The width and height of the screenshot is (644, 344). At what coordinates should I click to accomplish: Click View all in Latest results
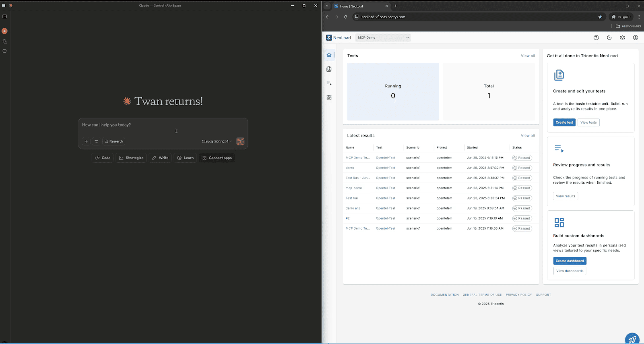[x=528, y=136]
